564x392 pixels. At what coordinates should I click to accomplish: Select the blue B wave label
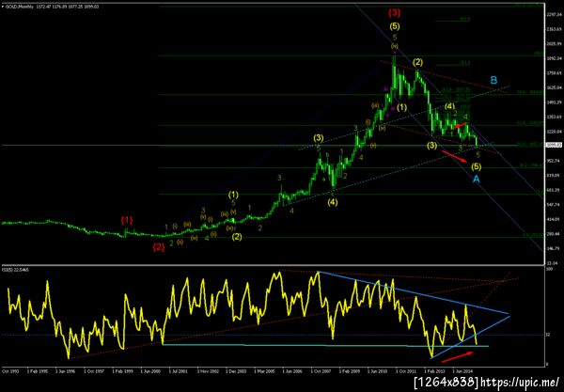coord(493,80)
